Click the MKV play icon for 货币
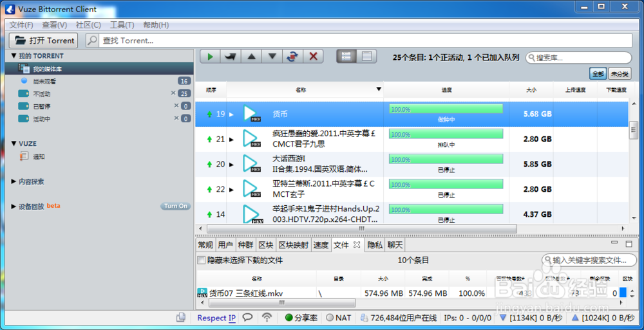 pos(251,114)
